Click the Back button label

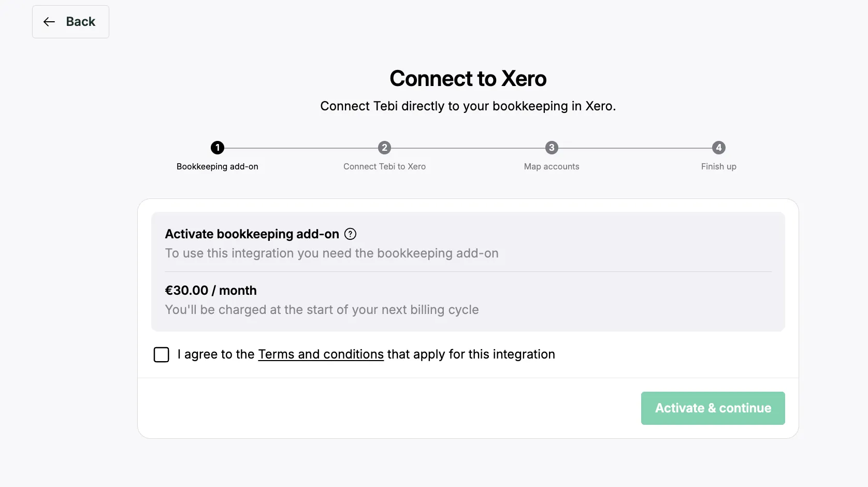coord(81,22)
